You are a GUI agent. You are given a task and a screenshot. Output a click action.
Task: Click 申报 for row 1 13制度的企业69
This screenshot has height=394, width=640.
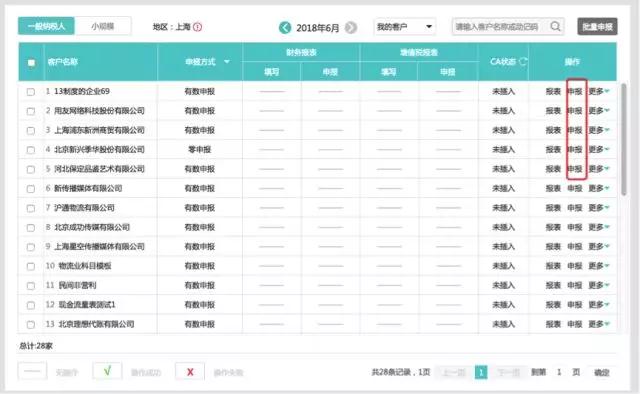(x=575, y=91)
